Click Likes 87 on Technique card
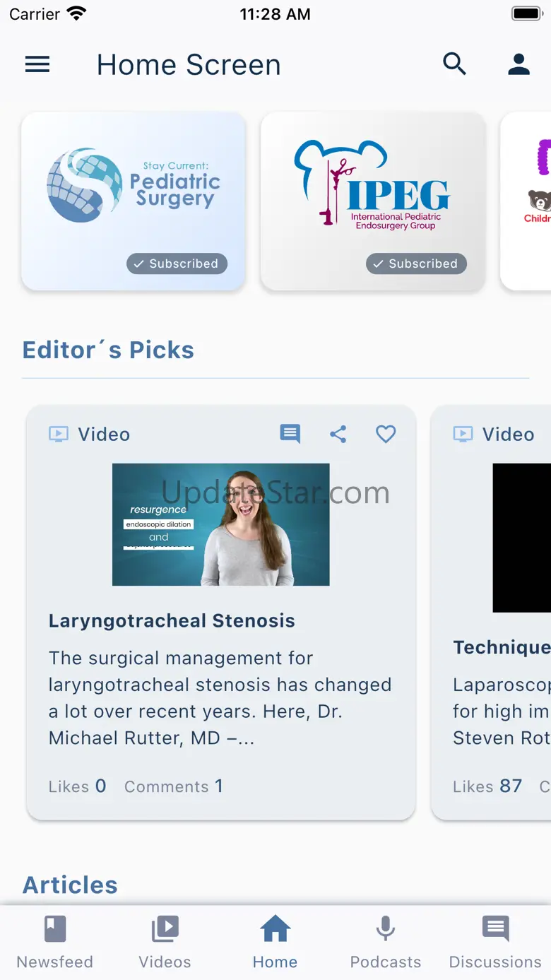The image size is (551, 980). (x=487, y=786)
